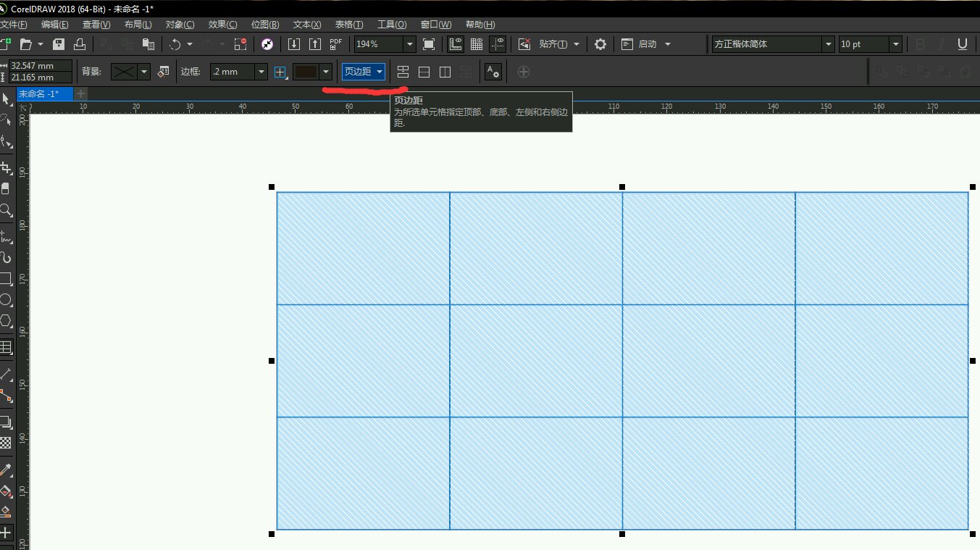Select the Polygon tool
Viewport: 980px width, 550px height.
coord(6,320)
